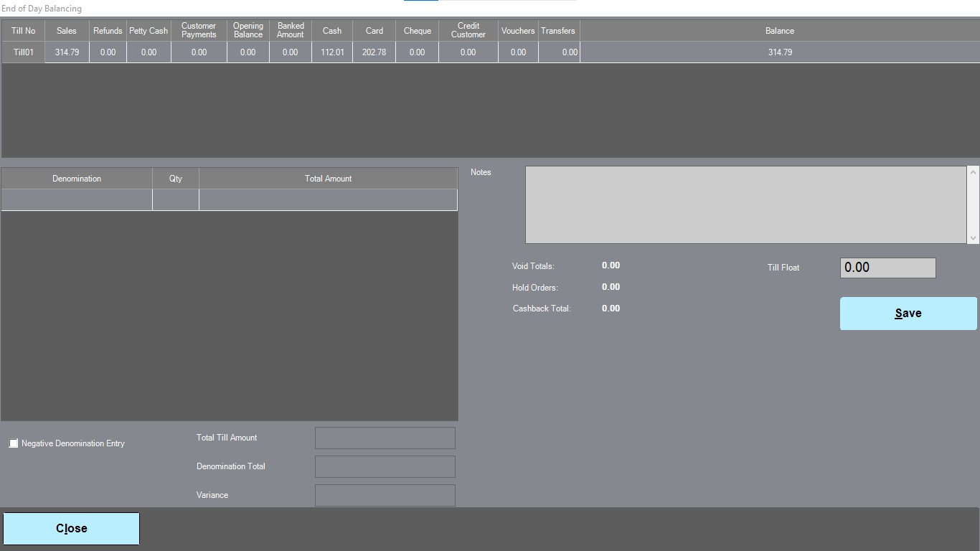Viewport: 980px width, 551px height.
Task: Focus the Total Till Amount field
Action: pos(385,438)
